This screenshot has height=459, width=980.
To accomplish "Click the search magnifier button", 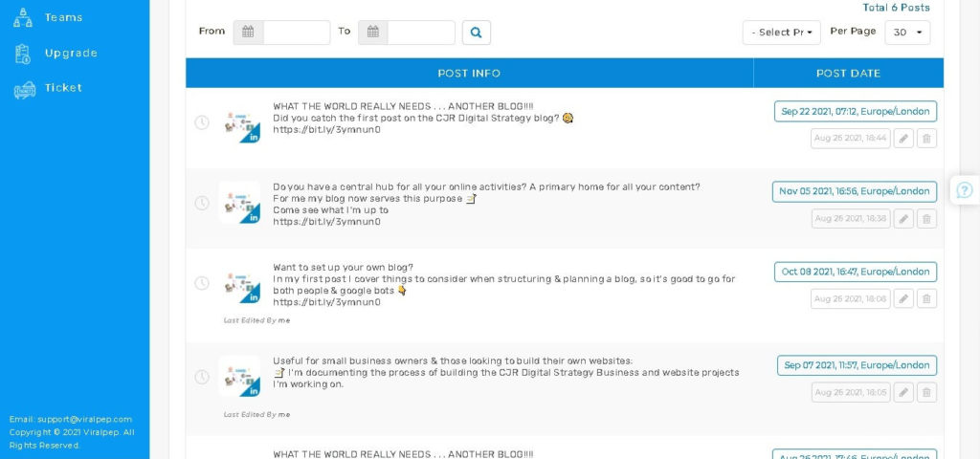I will click(476, 33).
